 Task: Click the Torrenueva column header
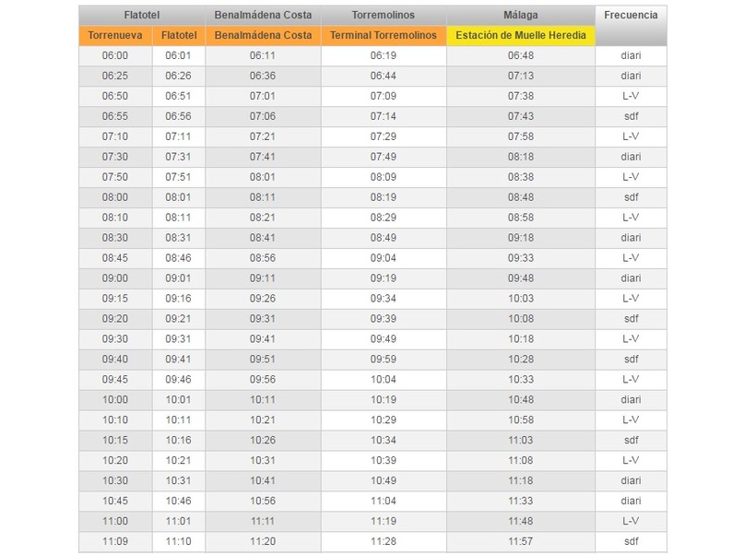pyautogui.click(x=115, y=35)
